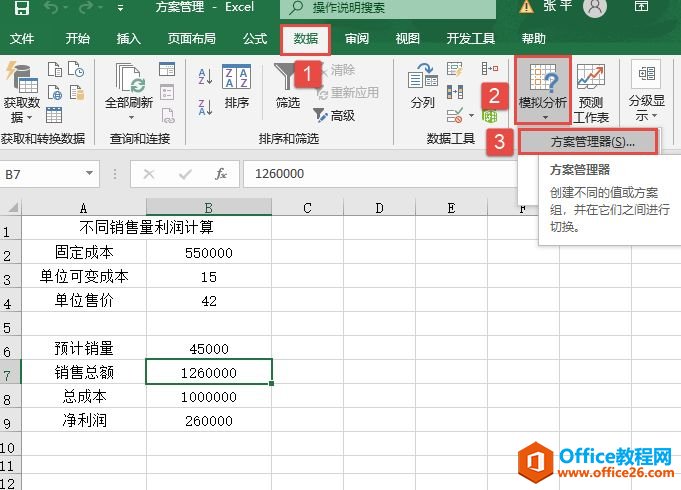681x490 pixels.
Task: Select column B header
Action: pos(208,207)
